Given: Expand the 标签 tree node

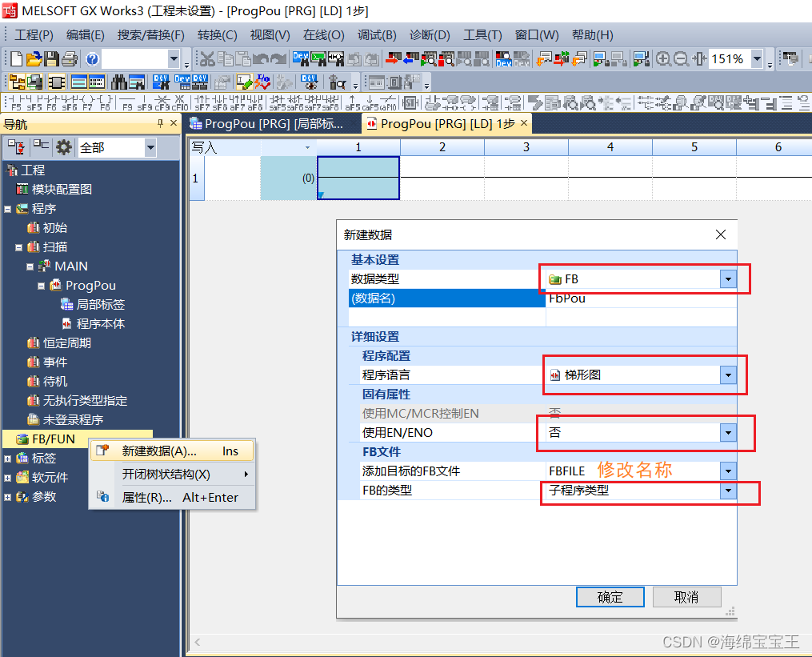Looking at the screenshot, I should click(8, 459).
